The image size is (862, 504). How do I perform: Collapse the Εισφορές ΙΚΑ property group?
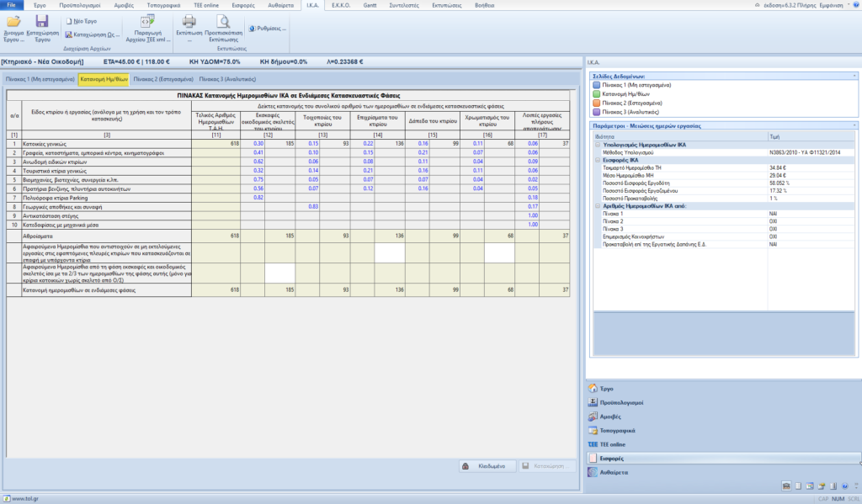pos(597,159)
